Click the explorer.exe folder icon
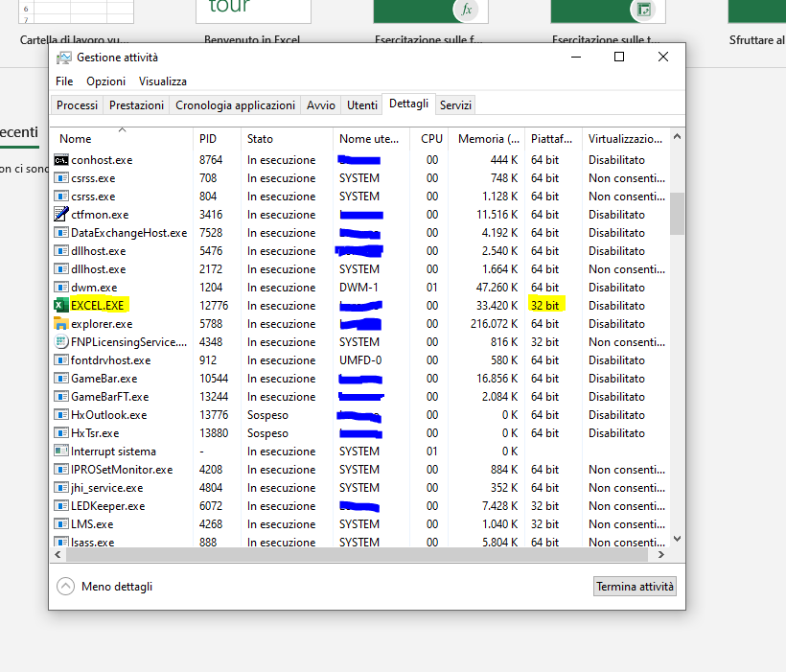The width and height of the screenshot is (786, 672). point(61,323)
